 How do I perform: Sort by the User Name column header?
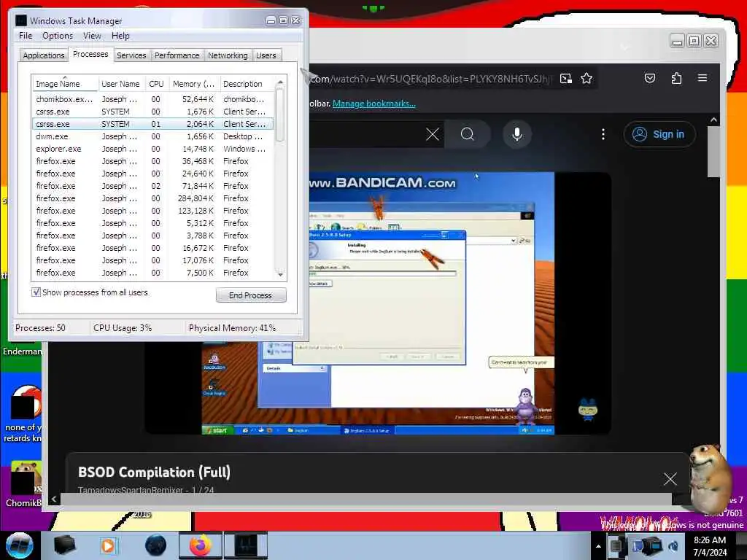(x=120, y=83)
